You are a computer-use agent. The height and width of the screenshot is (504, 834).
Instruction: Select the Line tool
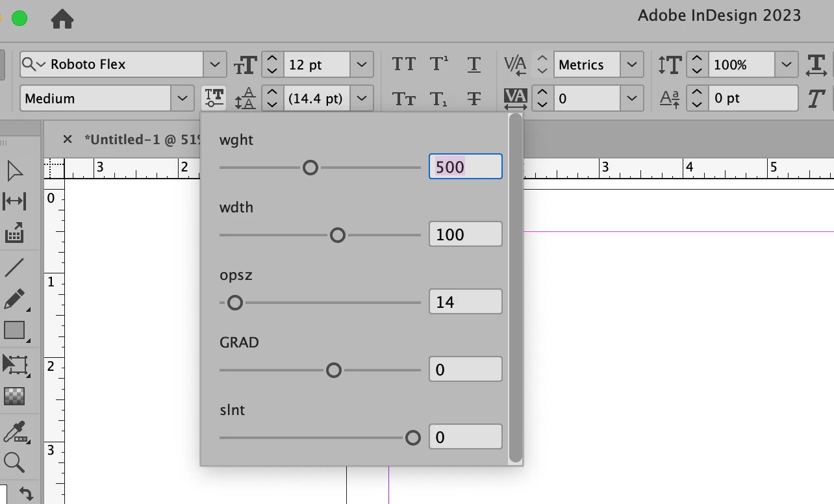(14, 267)
